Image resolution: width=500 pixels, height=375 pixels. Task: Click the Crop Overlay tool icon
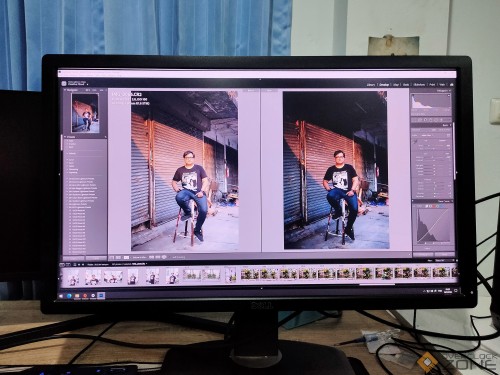pyautogui.click(x=420, y=119)
